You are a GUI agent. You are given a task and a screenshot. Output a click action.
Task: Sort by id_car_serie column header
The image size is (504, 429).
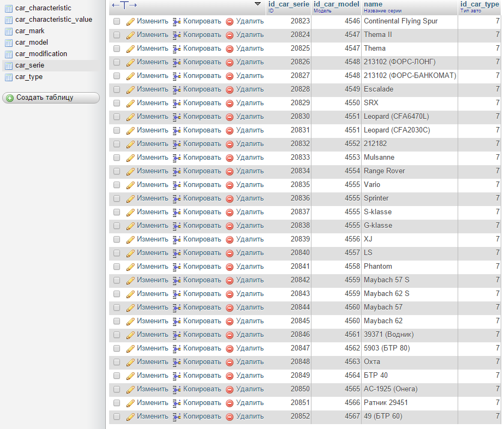tap(289, 4)
